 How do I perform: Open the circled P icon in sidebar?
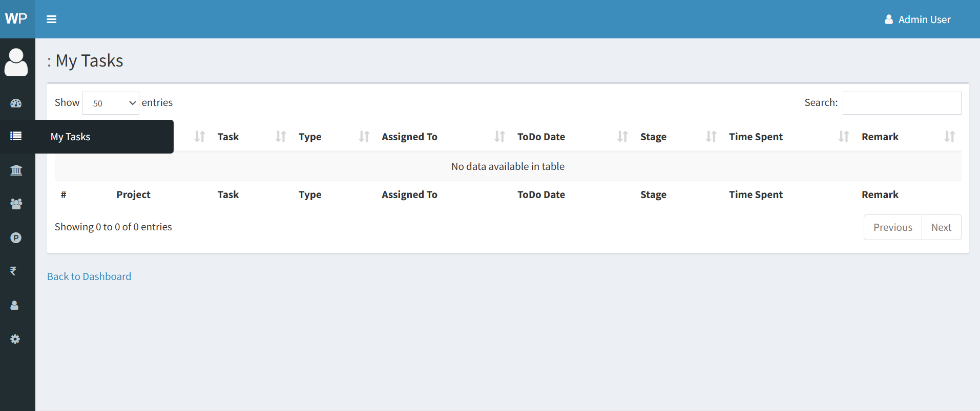pos(16,237)
